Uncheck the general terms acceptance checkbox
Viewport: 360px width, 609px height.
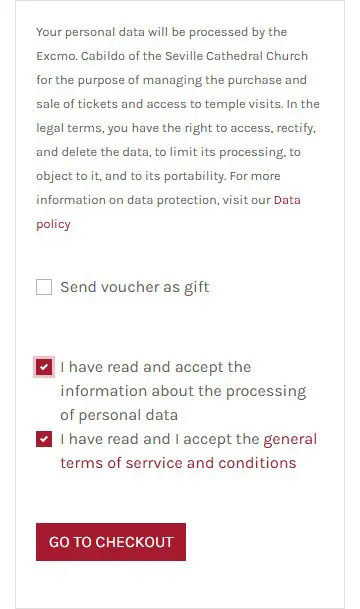(x=44, y=439)
